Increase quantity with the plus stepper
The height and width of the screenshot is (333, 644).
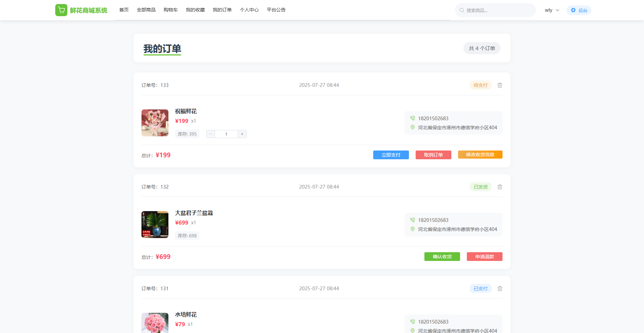click(x=242, y=134)
